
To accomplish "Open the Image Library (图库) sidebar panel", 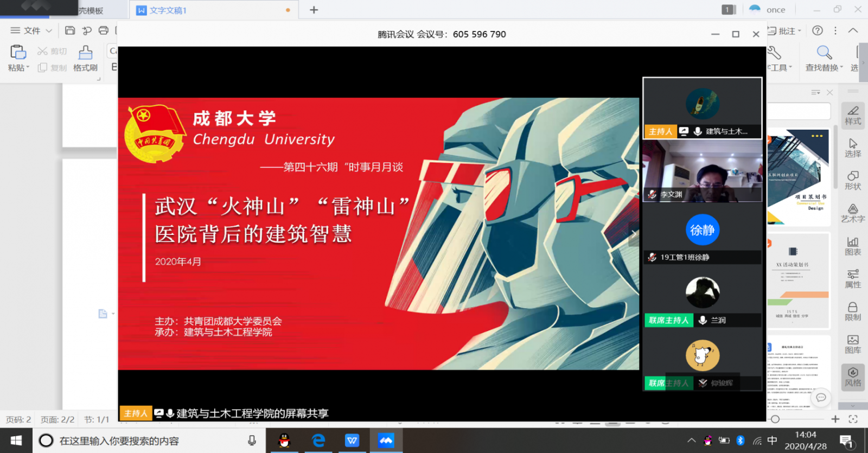I will click(x=852, y=344).
